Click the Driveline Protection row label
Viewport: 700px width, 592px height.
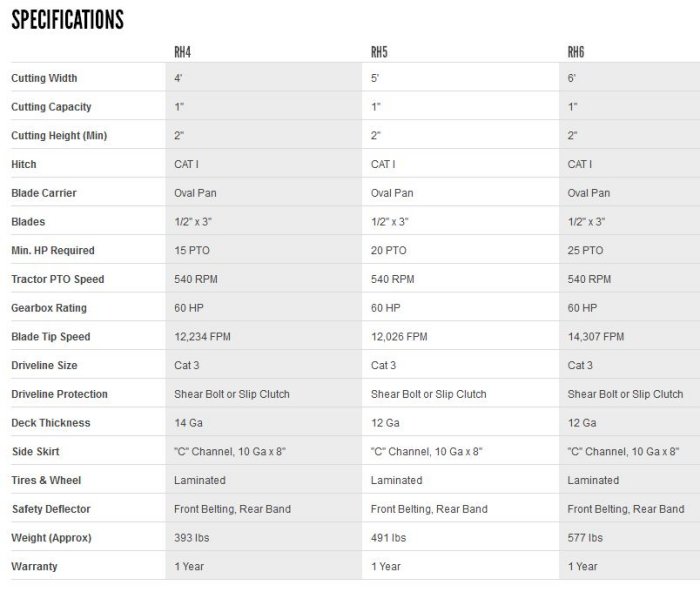coord(59,394)
